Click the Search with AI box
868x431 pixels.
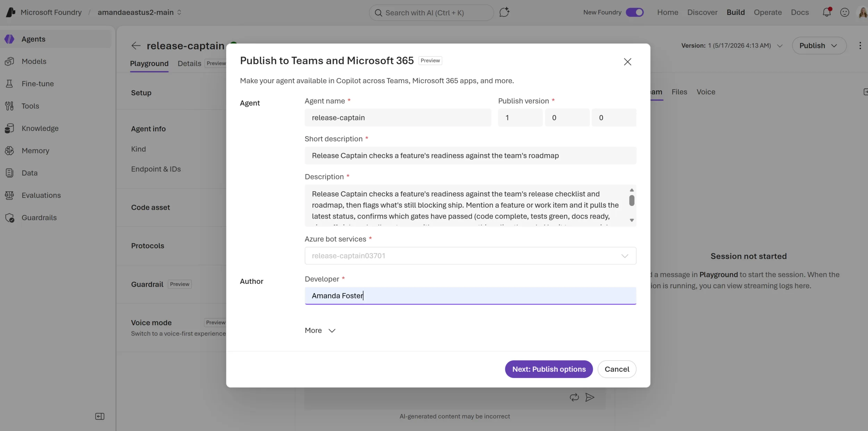tap(431, 13)
